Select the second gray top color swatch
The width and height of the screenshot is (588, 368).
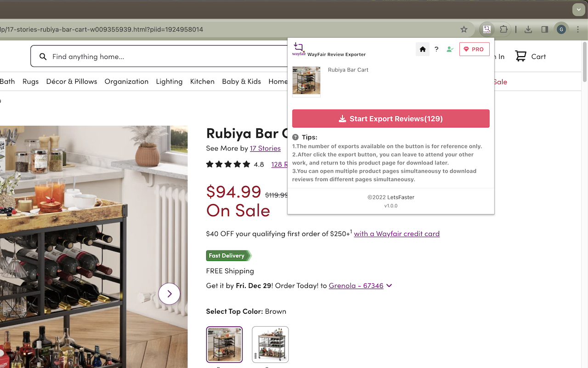[x=270, y=345]
